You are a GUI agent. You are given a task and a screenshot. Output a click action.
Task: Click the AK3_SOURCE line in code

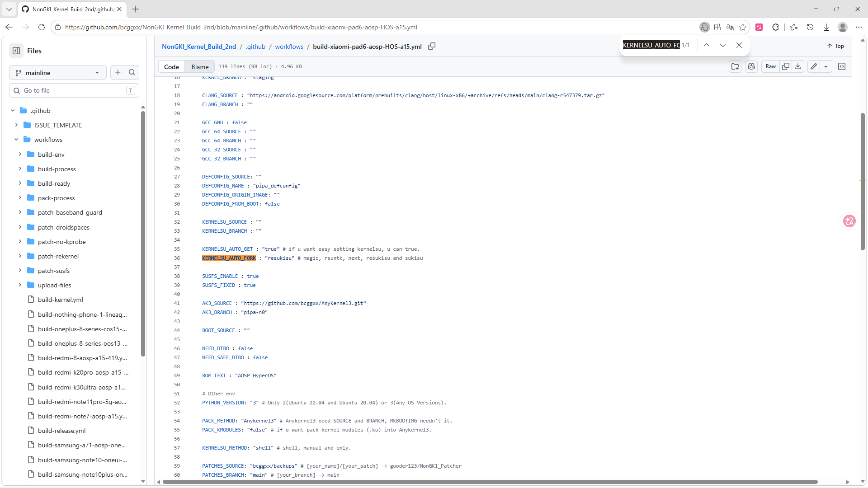[284, 303]
